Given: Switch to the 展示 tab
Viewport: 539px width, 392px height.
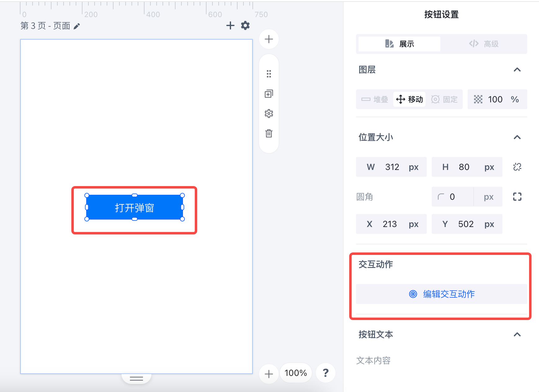Looking at the screenshot, I should pyautogui.click(x=399, y=44).
